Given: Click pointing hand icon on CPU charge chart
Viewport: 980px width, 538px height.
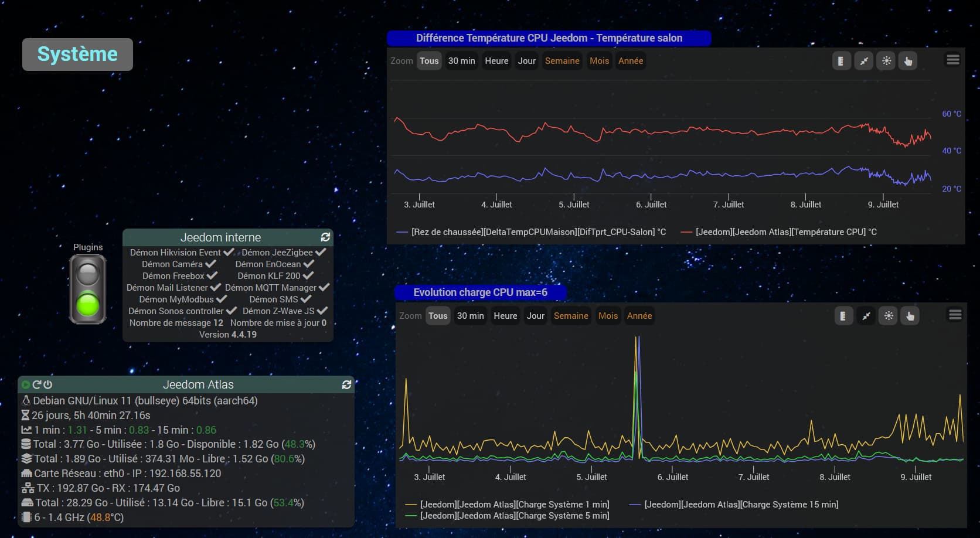Looking at the screenshot, I should 910,316.
